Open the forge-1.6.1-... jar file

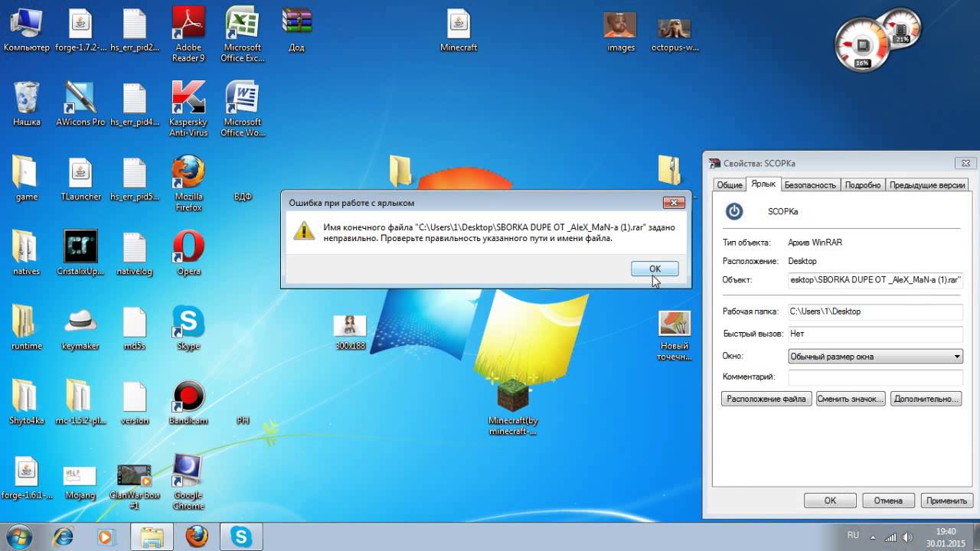pyautogui.click(x=26, y=478)
